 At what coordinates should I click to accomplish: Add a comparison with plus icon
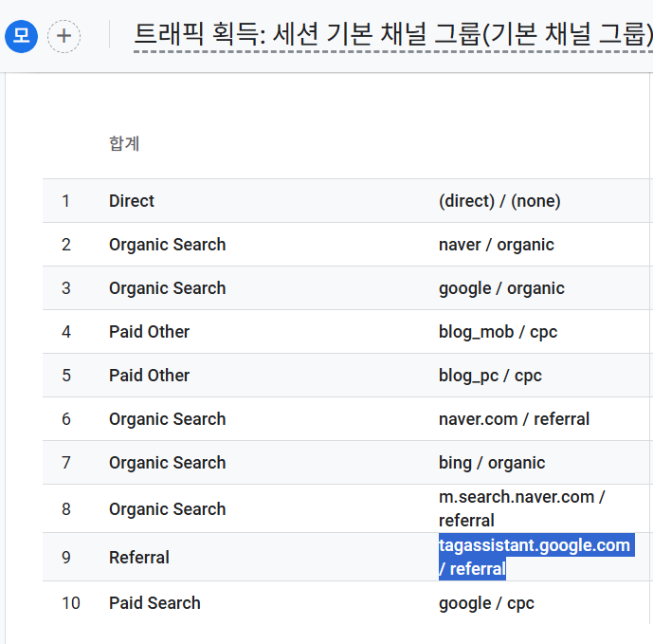coord(63,36)
